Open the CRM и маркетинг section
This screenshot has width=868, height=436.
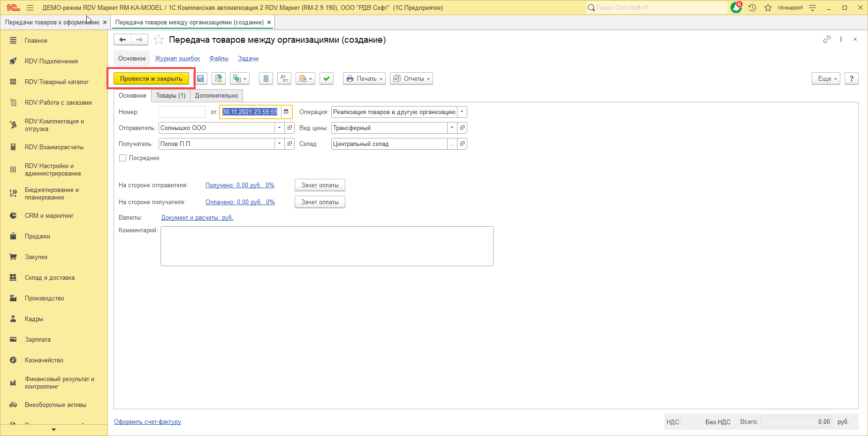(x=49, y=216)
